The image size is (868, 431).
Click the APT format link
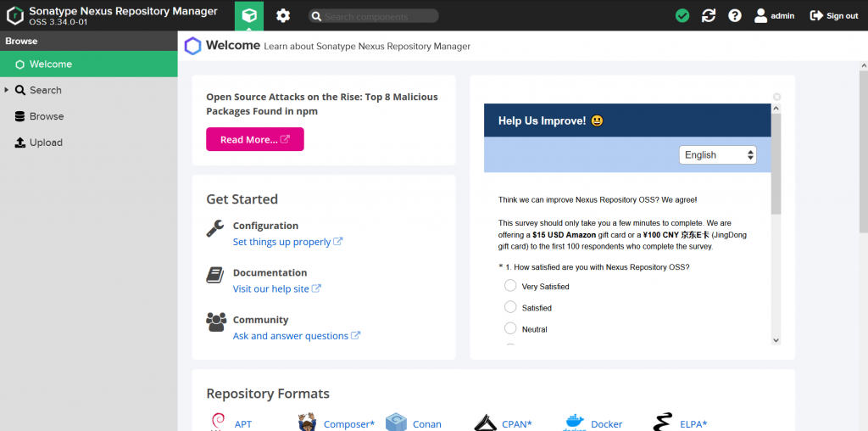[x=243, y=424]
